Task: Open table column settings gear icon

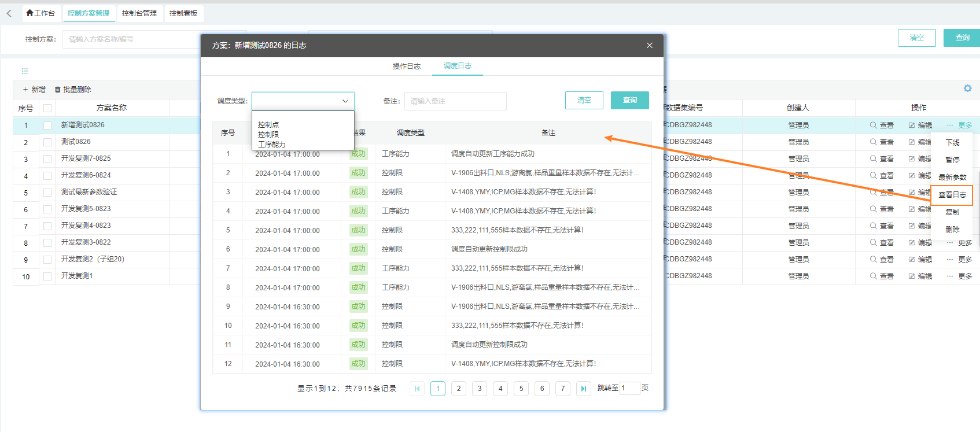Action: [967, 88]
